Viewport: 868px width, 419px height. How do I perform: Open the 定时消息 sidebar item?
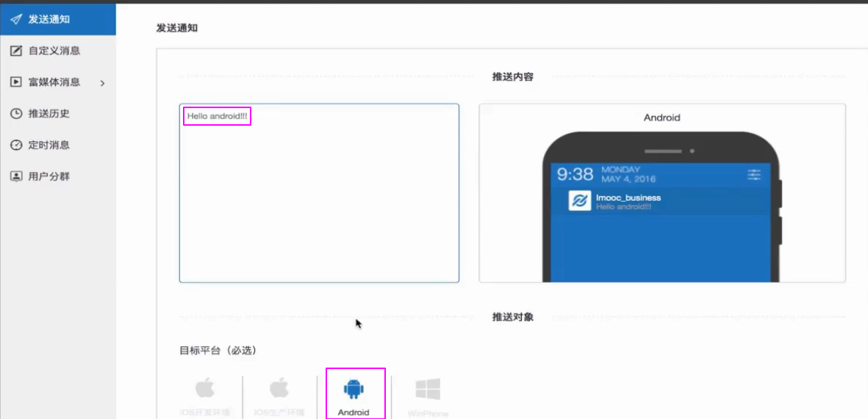[x=57, y=146]
